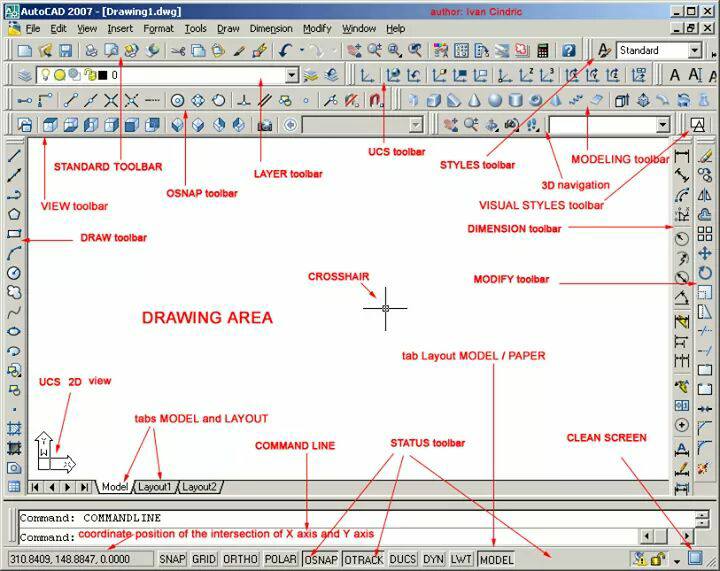Click the Undo arrow icon
Image resolution: width=720 pixels, height=571 pixels.
click(286, 50)
